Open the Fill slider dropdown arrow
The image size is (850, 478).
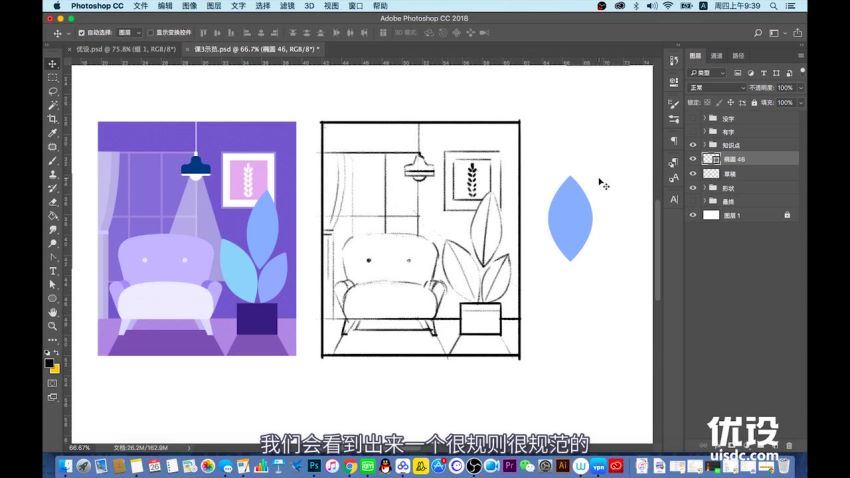(x=801, y=102)
